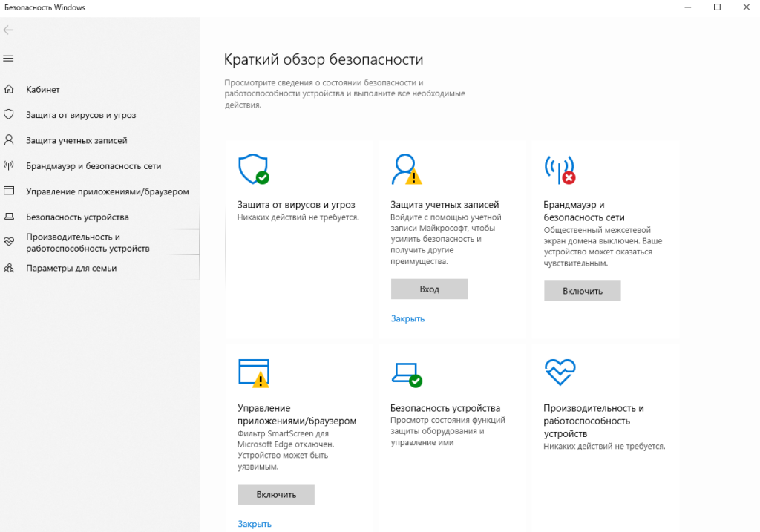The image size is (760, 532).
Task: Open Параметры для семьи in sidebar
Action: click(x=71, y=269)
